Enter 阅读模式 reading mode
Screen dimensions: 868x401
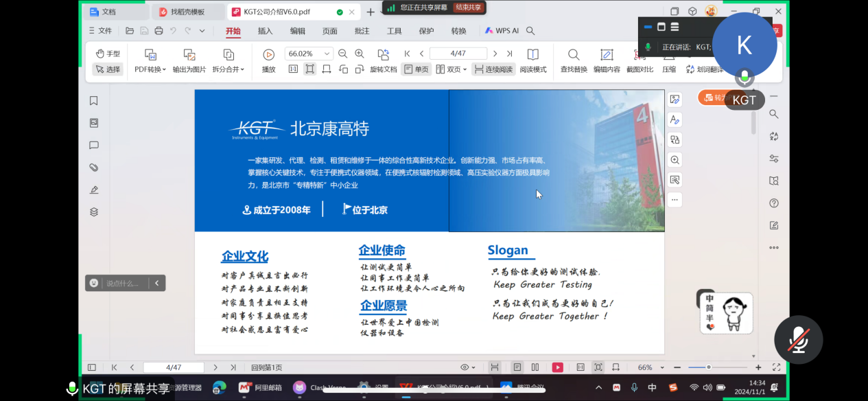(533, 61)
